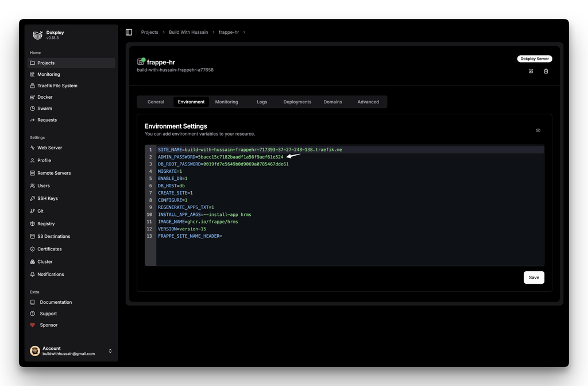Open the Sponsor link
Screen dimensions: 588x386
click(x=48, y=325)
